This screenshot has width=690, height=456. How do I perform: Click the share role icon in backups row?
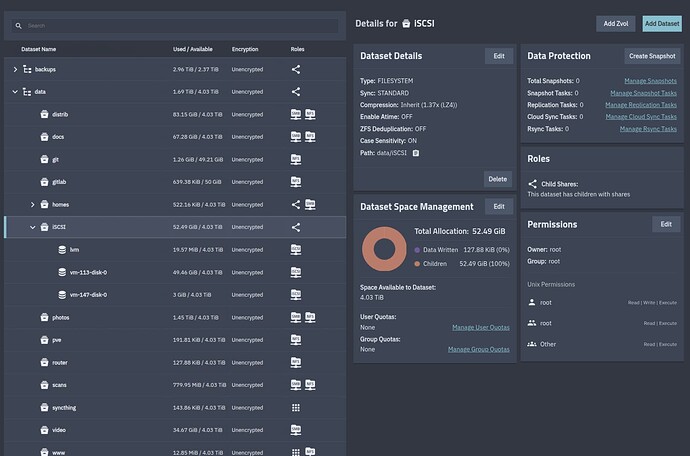(x=296, y=69)
